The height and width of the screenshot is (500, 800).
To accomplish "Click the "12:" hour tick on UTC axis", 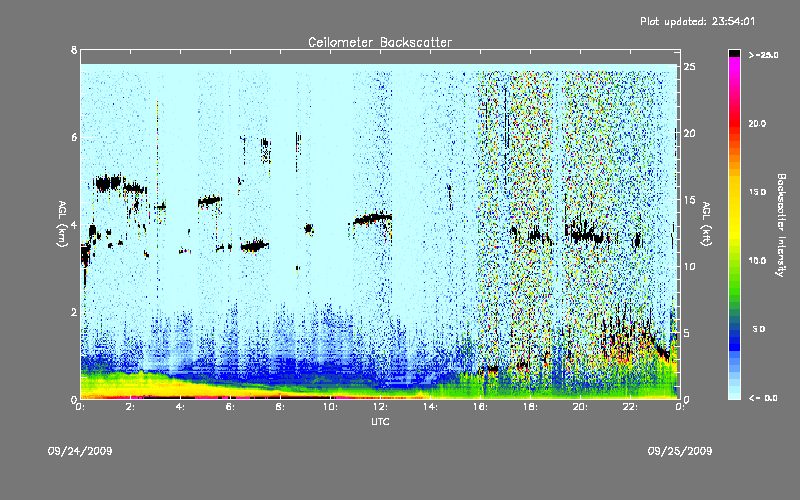I will (x=381, y=407).
